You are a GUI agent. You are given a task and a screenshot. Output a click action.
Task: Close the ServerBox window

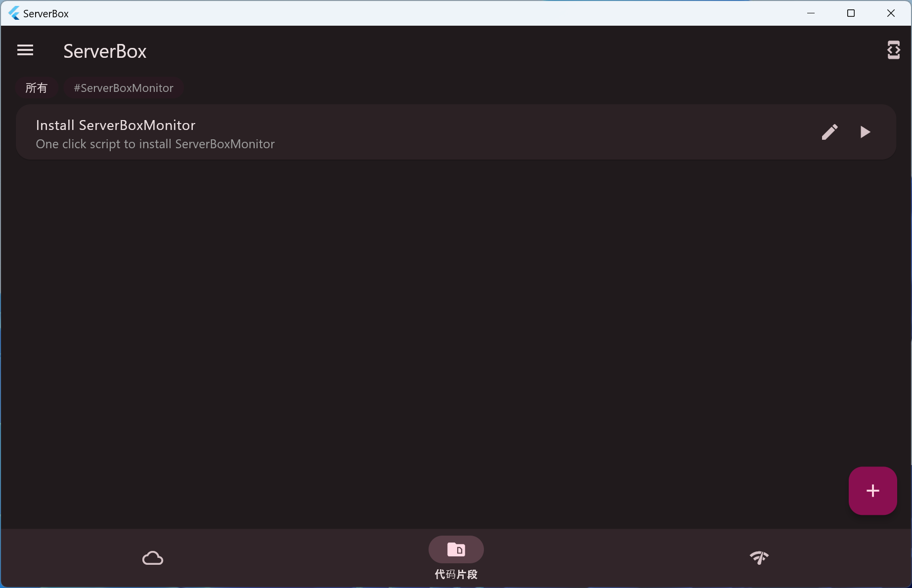[891, 13]
